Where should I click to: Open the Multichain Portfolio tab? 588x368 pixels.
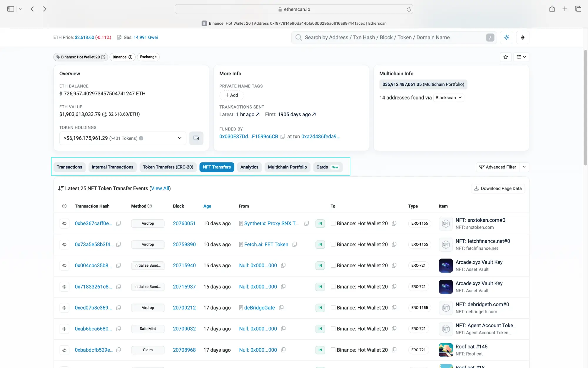287,167
